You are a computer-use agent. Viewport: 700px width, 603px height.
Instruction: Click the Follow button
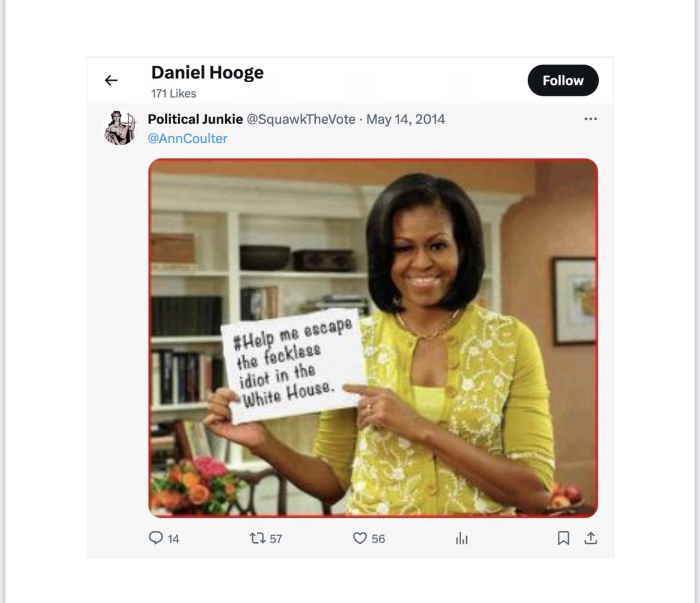(x=563, y=81)
